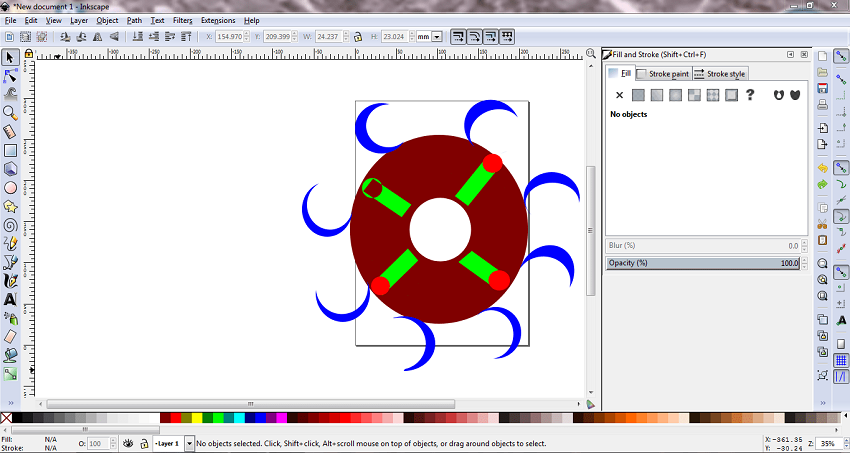Open the Object menu
The image size is (850, 453).
(x=107, y=21)
